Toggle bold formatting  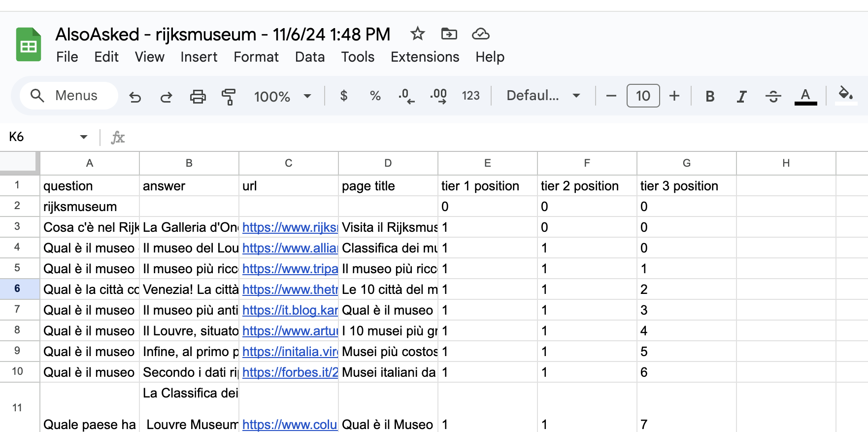click(x=709, y=96)
